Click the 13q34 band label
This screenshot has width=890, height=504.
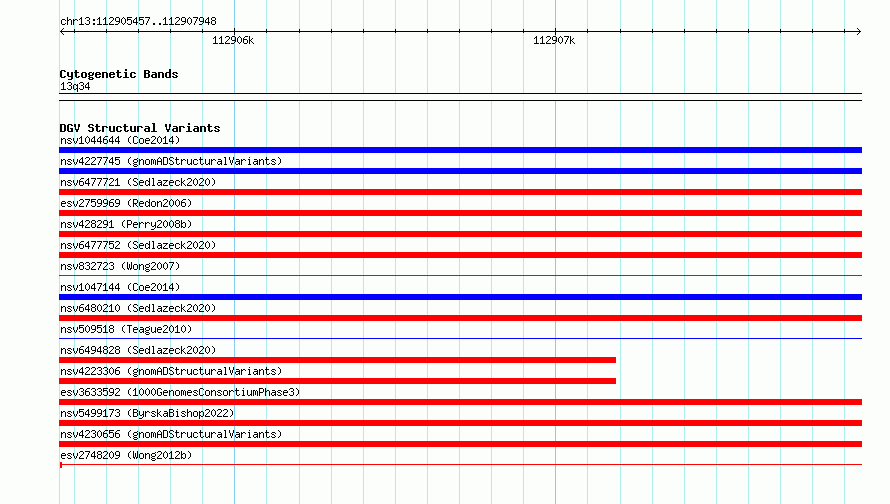75,86
